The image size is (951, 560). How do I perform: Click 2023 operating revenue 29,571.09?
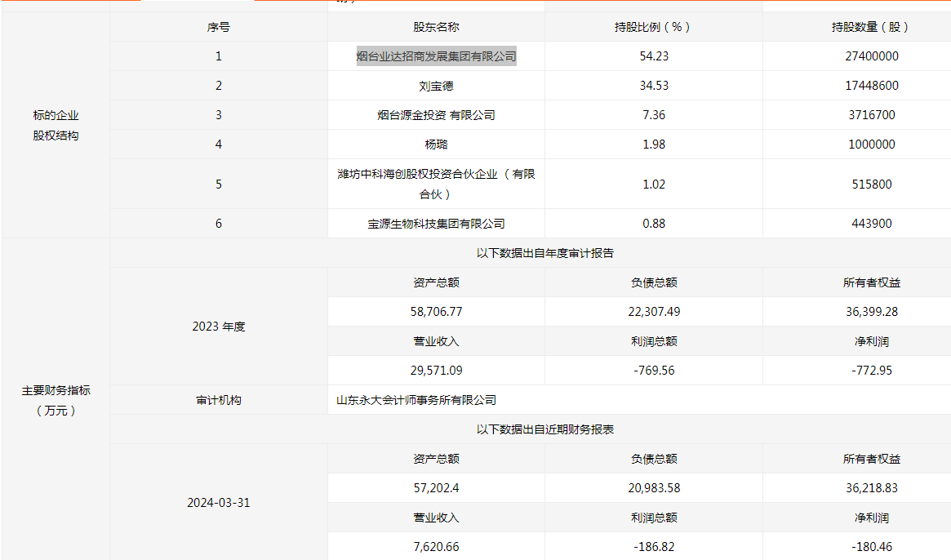click(436, 371)
